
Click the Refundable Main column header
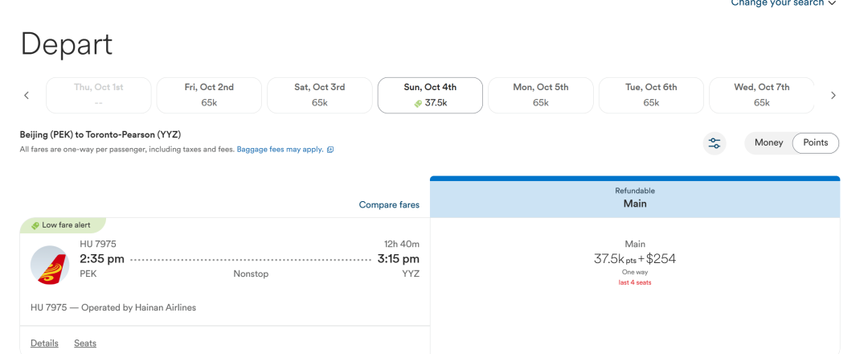pyautogui.click(x=635, y=198)
